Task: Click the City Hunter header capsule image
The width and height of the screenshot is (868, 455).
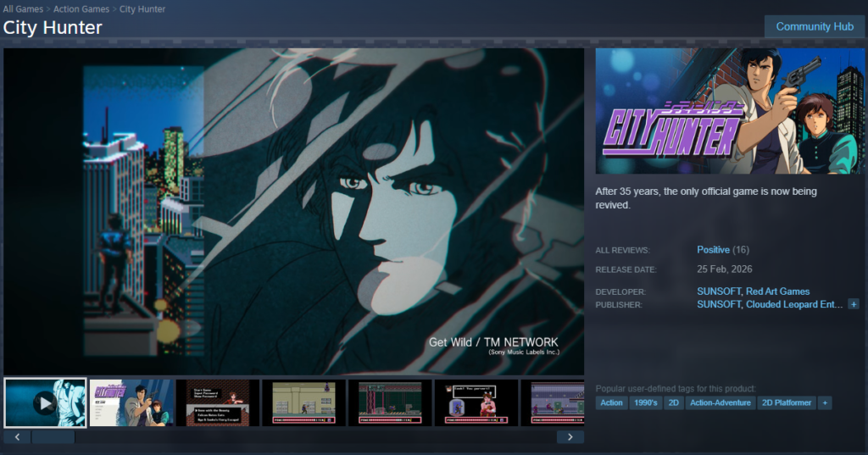Action: pos(730,111)
